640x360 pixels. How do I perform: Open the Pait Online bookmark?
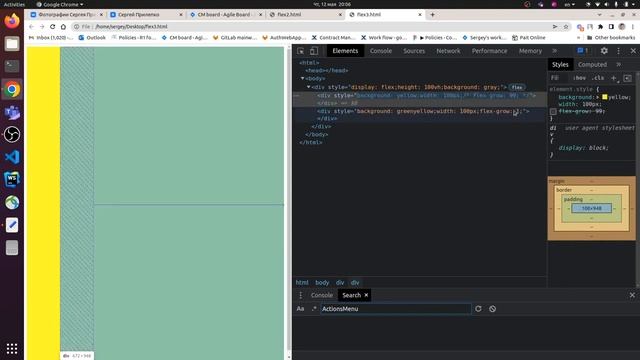[529, 38]
